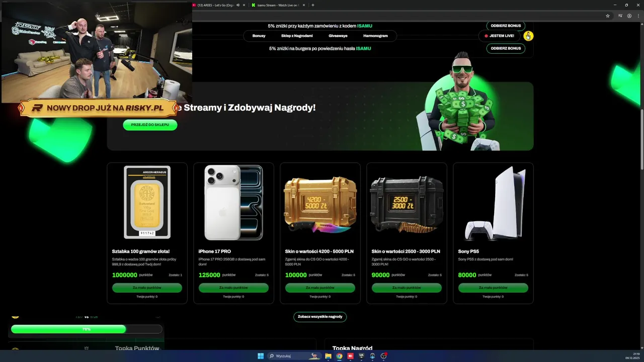The width and height of the screenshot is (644, 362).
Task: Click the title 'Skin o wartości 4200 - 5000 PLN'
Action: click(x=319, y=251)
